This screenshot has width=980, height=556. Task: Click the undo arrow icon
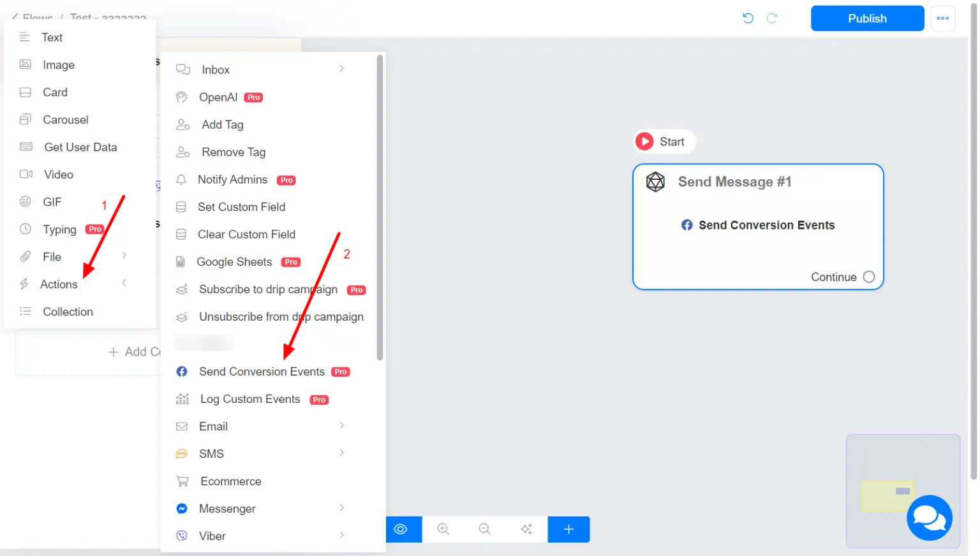(x=748, y=18)
